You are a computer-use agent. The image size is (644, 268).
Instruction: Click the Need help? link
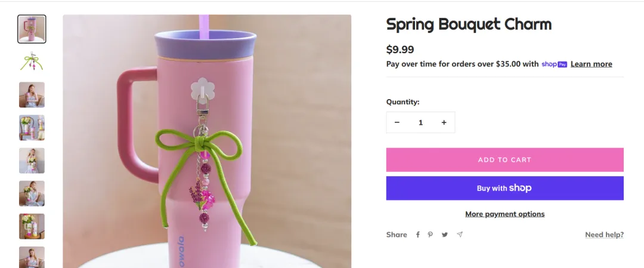click(x=604, y=235)
